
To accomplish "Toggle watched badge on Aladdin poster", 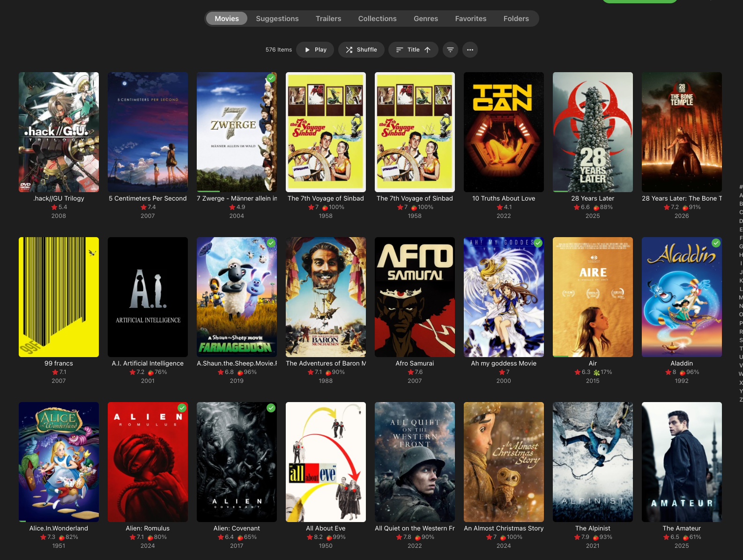I will pyautogui.click(x=716, y=243).
